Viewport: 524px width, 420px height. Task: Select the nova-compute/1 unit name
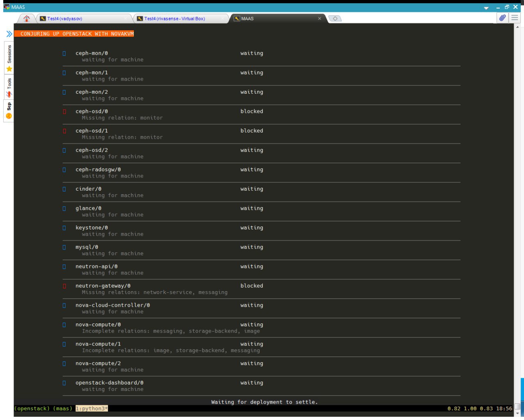coord(98,344)
